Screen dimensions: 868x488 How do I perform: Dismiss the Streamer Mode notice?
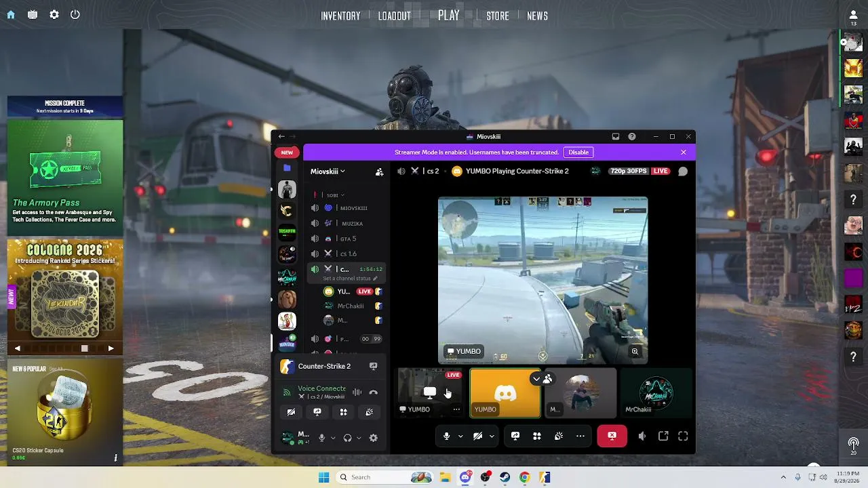click(x=684, y=152)
